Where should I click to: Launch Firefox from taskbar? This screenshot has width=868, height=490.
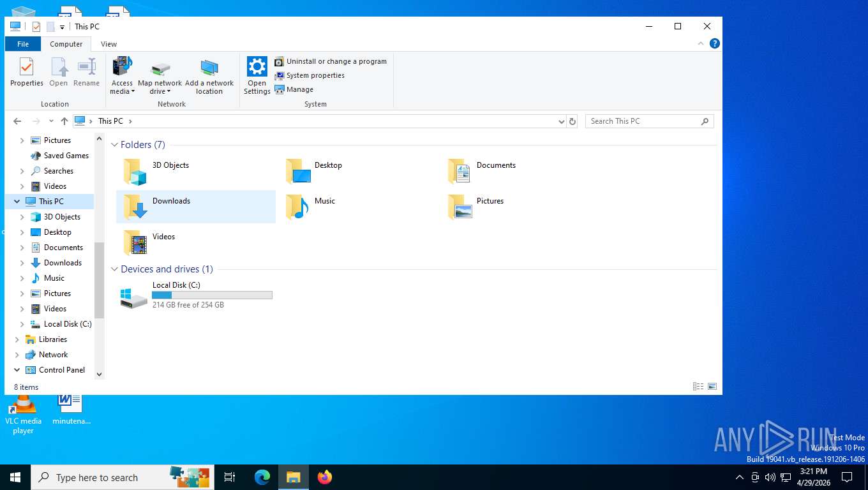[325, 477]
